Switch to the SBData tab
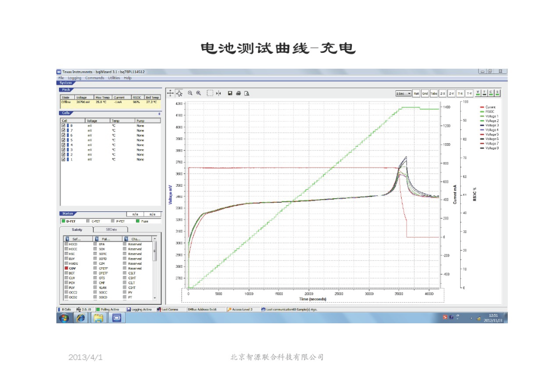554x392 pixels. pos(111,230)
